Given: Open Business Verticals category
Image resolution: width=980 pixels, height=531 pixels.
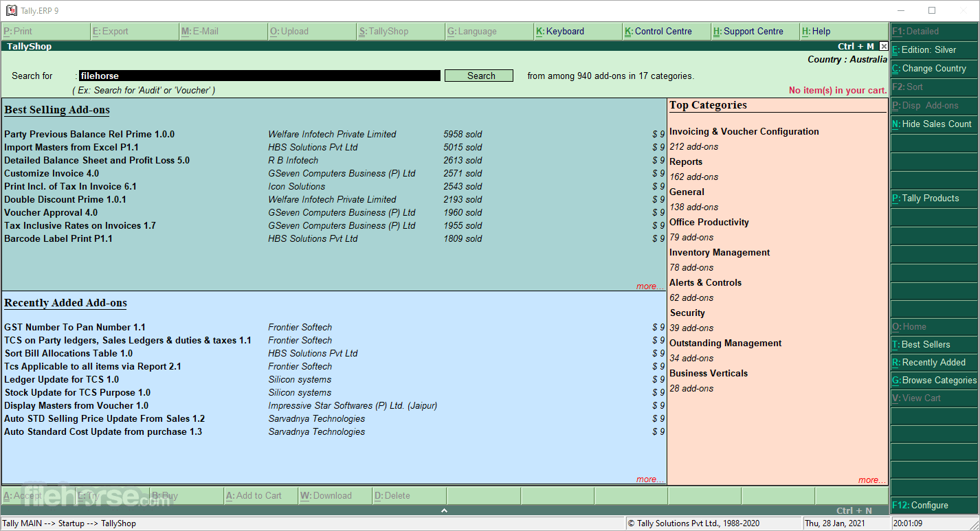Looking at the screenshot, I should [709, 373].
